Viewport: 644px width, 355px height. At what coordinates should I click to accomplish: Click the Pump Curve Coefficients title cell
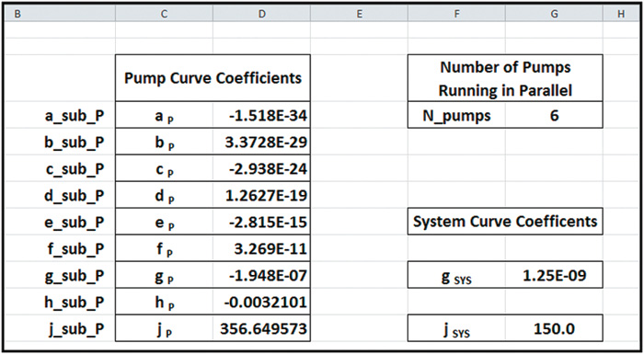coord(213,78)
